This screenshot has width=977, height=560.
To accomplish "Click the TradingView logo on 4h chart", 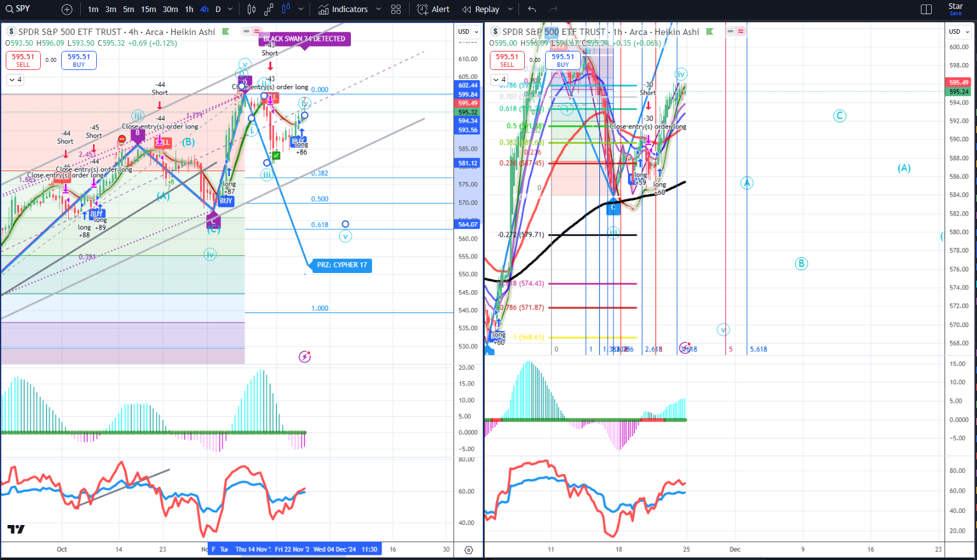I will point(16,529).
